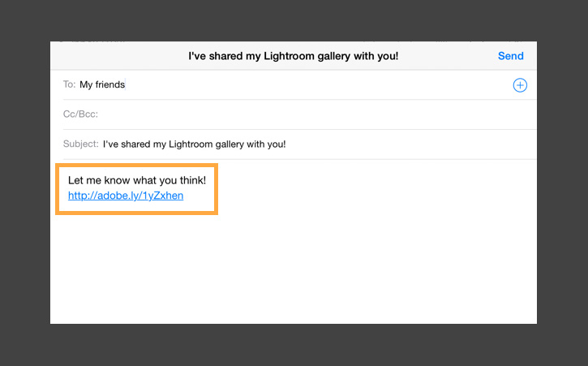Tap the Send button
Screen dimensions: 588x366
coord(510,56)
